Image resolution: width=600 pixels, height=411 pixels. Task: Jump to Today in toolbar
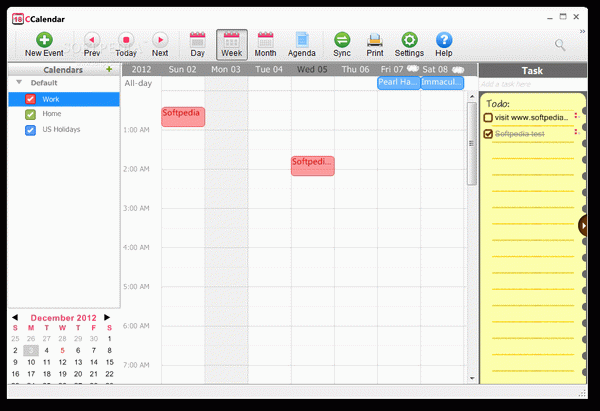click(x=126, y=45)
